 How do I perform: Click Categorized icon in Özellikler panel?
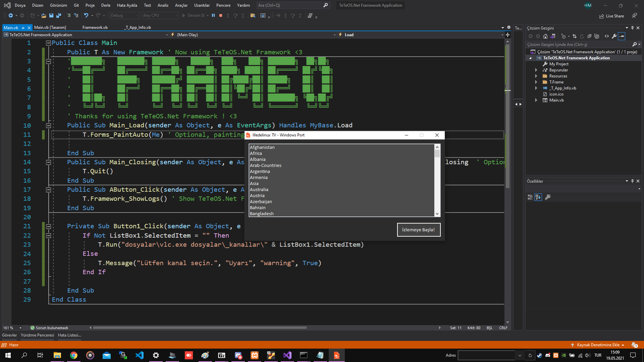click(x=530, y=197)
